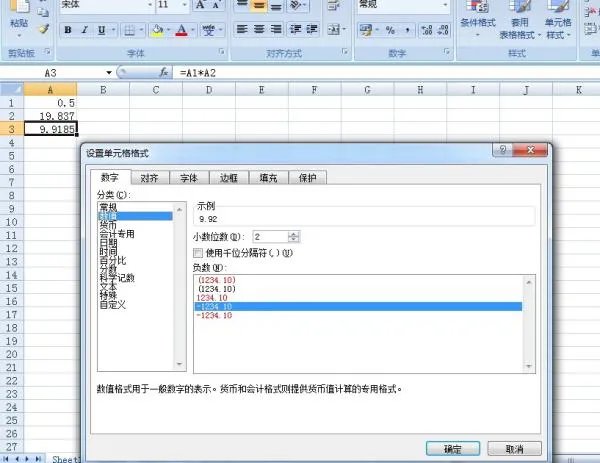Align text left in the ribbon
The height and width of the screenshot is (463, 600).
[x=242, y=29]
